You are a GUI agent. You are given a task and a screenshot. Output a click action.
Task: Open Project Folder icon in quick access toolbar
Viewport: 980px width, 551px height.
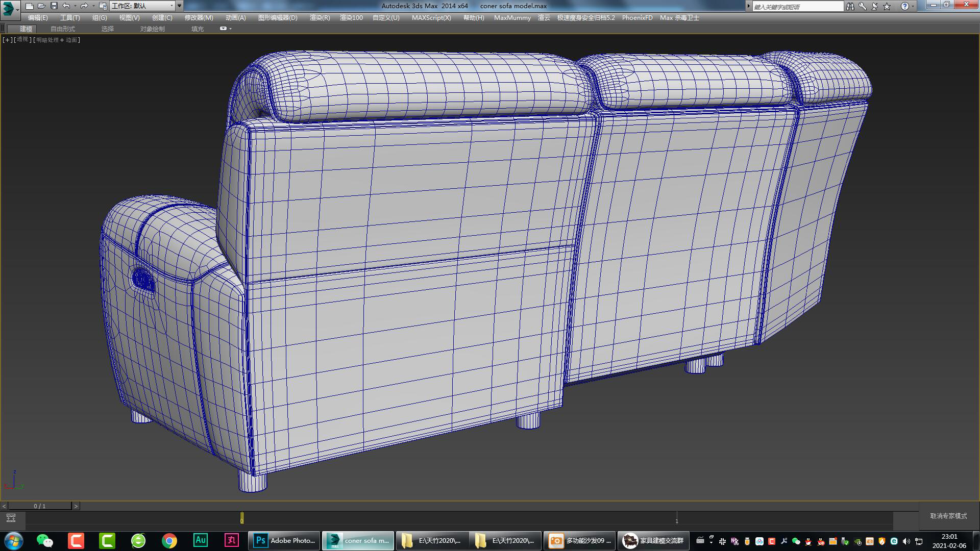tap(103, 7)
